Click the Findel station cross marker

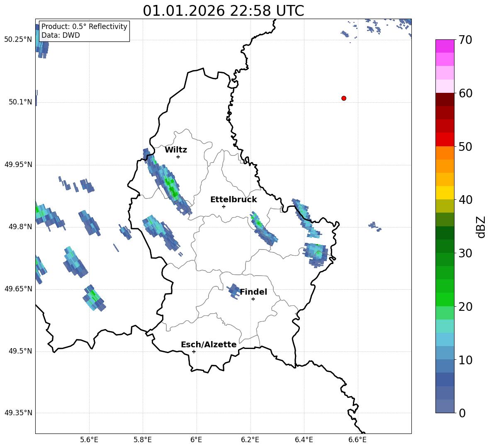[253, 299]
